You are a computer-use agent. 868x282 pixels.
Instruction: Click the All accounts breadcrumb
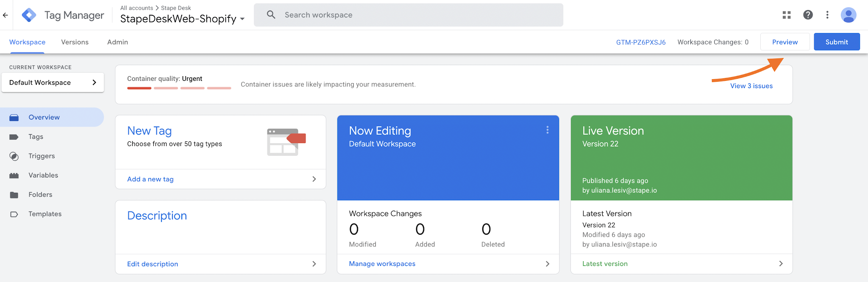[x=136, y=8]
